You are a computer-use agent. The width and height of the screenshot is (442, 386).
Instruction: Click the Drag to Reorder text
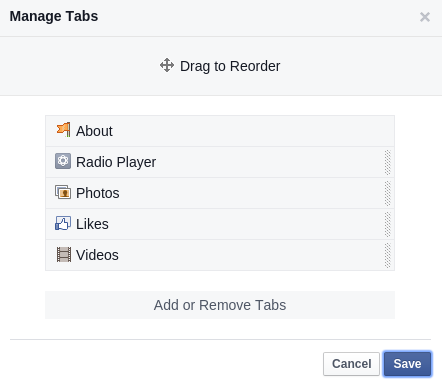tap(230, 66)
